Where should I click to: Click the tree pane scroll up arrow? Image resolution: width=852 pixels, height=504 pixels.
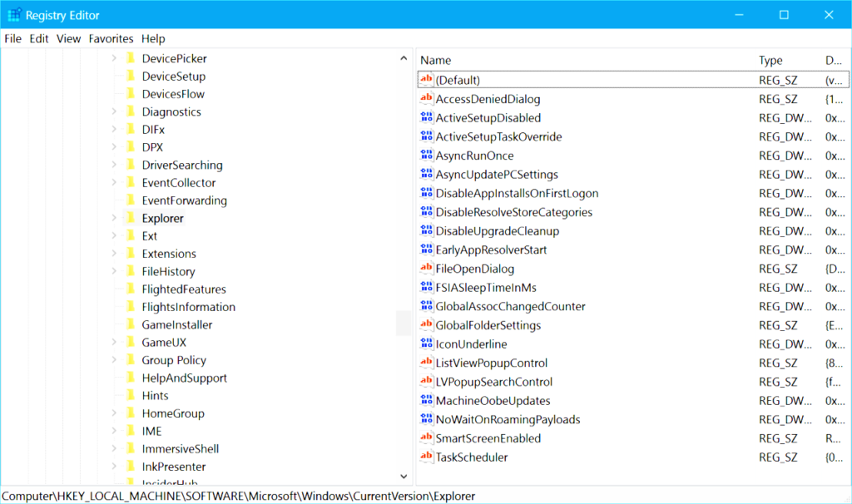(x=404, y=58)
